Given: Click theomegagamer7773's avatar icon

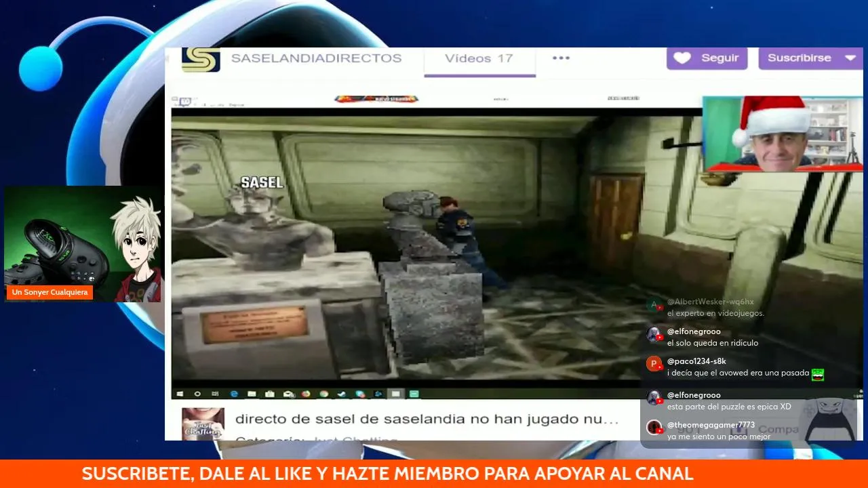Looking at the screenshot, I should point(654,428).
